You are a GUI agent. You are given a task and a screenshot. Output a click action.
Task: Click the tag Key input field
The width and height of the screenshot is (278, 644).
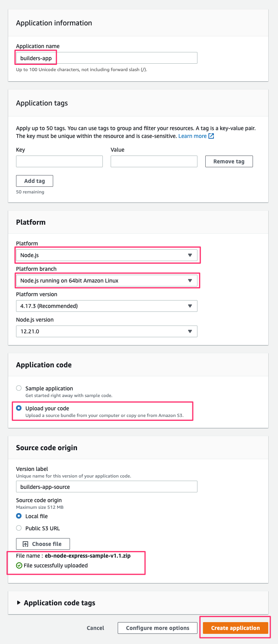pos(59,161)
